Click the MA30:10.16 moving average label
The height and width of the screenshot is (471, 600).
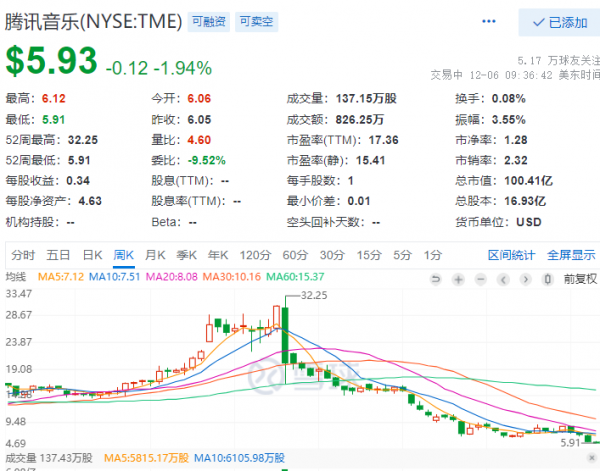click(232, 277)
